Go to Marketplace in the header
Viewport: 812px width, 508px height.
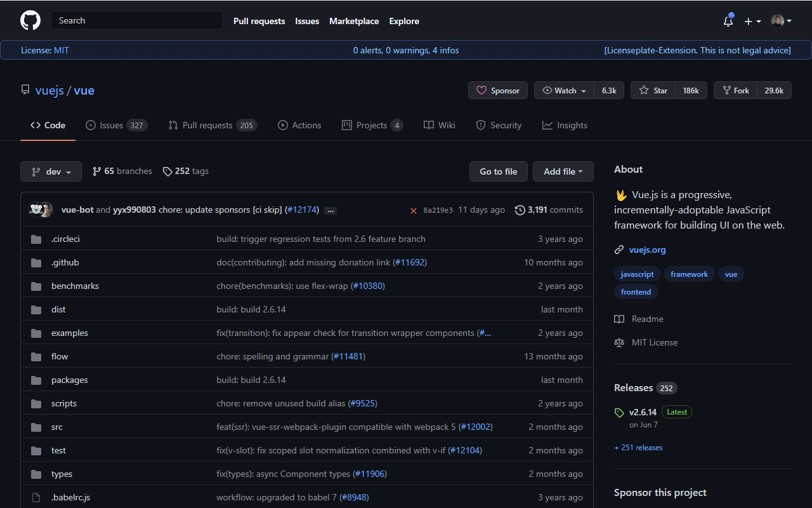(354, 21)
